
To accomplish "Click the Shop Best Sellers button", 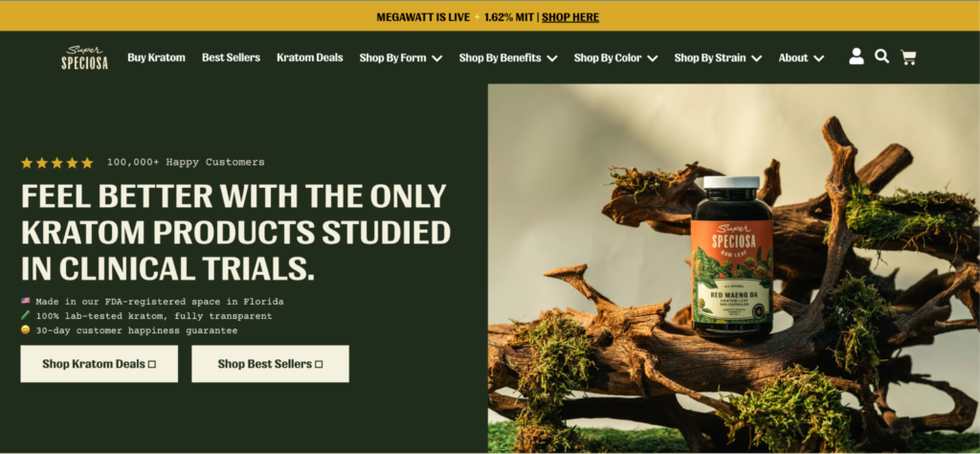I will tap(271, 364).
